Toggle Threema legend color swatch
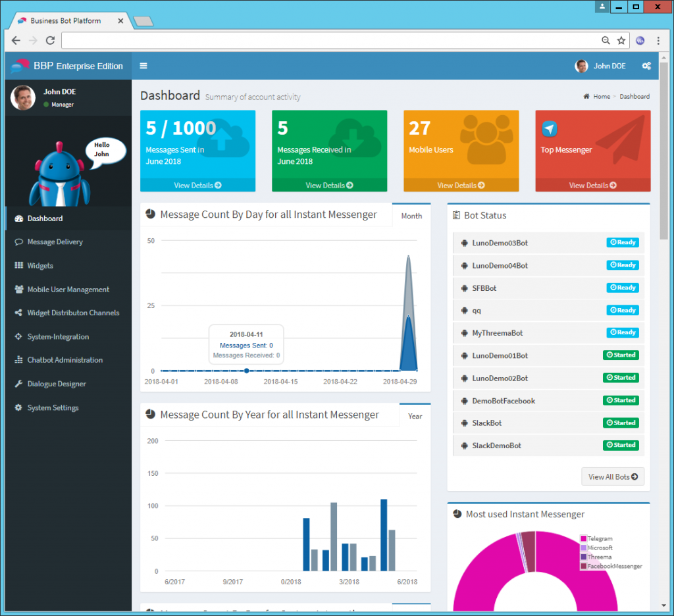The image size is (674, 616). pyautogui.click(x=583, y=557)
